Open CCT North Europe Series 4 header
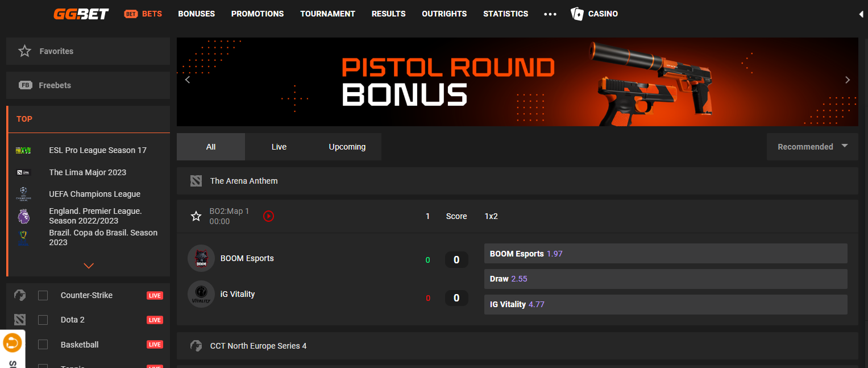Image resolution: width=868 pixels, height=368 pixels. pyautogui.click(x=517, y=346)
